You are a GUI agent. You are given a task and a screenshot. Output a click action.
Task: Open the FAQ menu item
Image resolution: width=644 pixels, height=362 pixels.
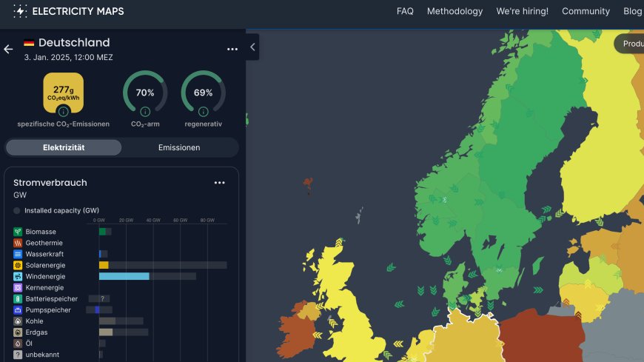(405, 11)
